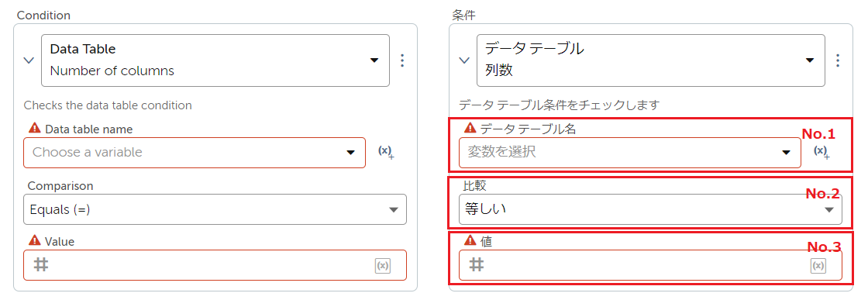Click variable (x) icon inside 値 field
Screen dimensions: 868x300
pos(818,266)
